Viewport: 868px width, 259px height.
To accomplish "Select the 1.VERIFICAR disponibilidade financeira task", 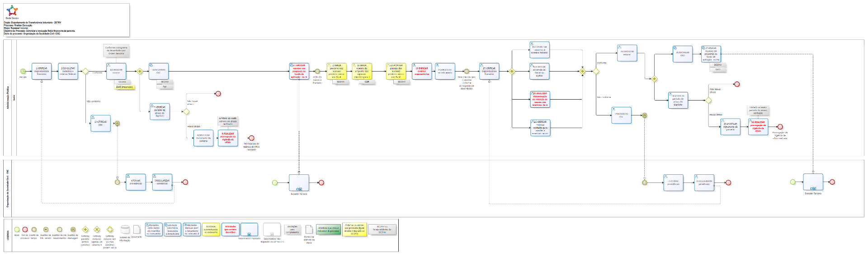I will (x=42, y=71).
